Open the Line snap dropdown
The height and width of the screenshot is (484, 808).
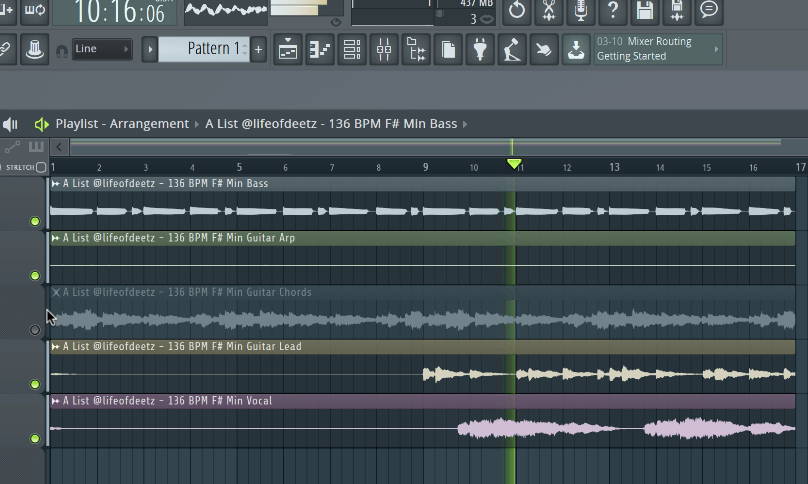pos(102,49)
